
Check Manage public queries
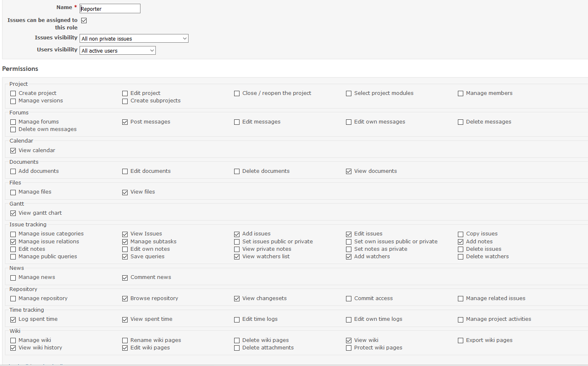point(13,257)
